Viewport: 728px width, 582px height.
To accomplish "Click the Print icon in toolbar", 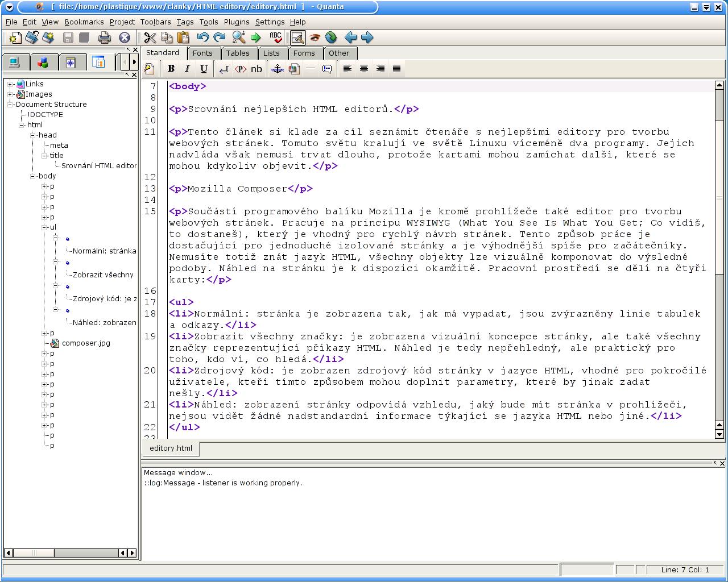I will (x=104, y=38).
